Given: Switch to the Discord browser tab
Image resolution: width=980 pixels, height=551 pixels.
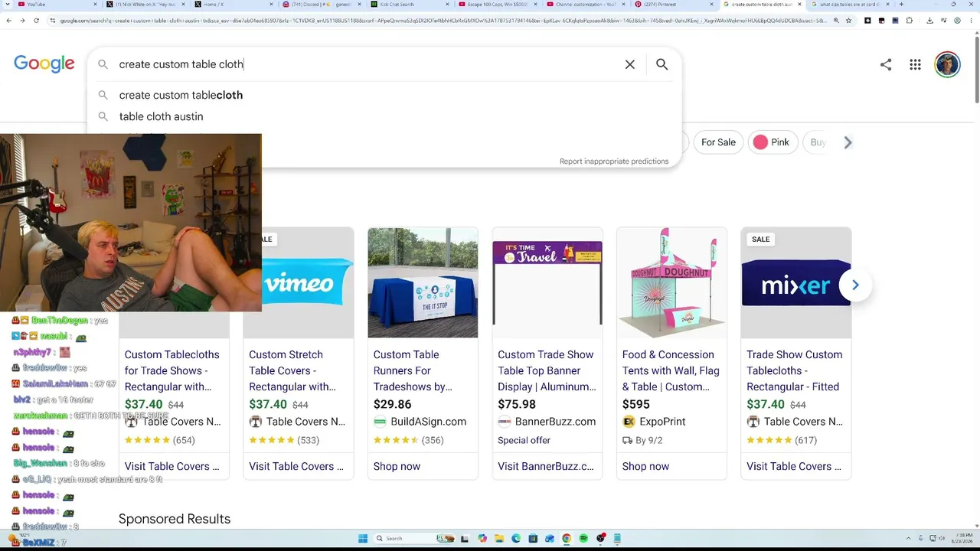Looking at the screenshot, I should [322, 5].
